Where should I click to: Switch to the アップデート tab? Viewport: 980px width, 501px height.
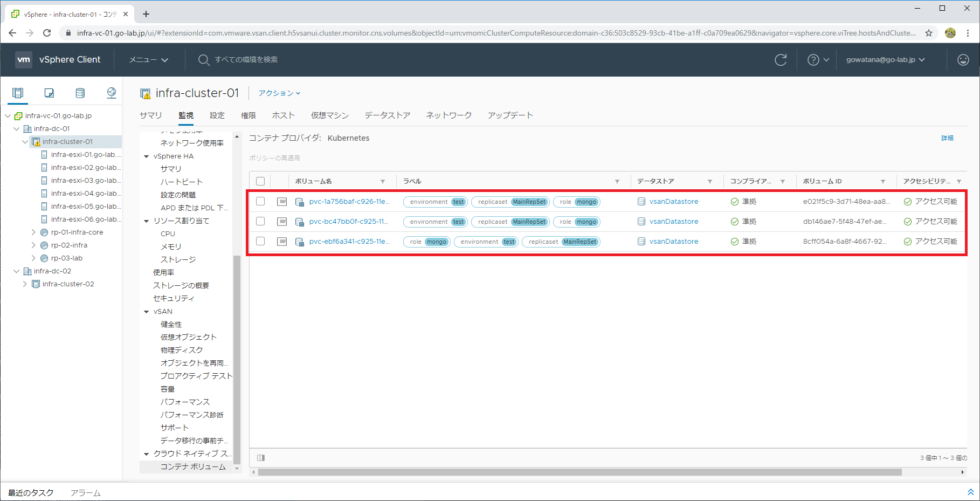point(510,115)
